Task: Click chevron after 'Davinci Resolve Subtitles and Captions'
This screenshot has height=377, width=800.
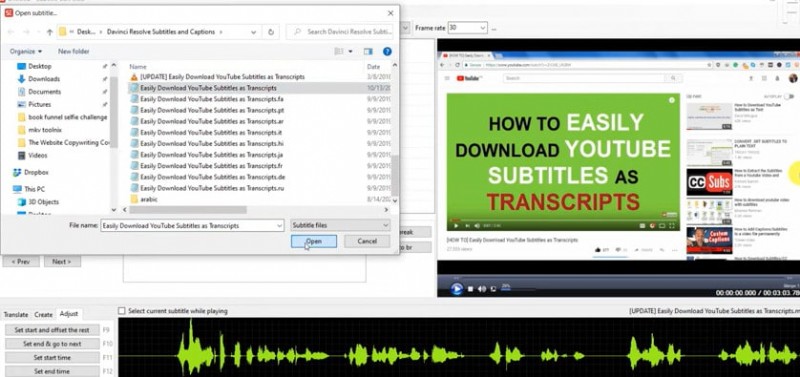Action: click(x=220, y=32)
